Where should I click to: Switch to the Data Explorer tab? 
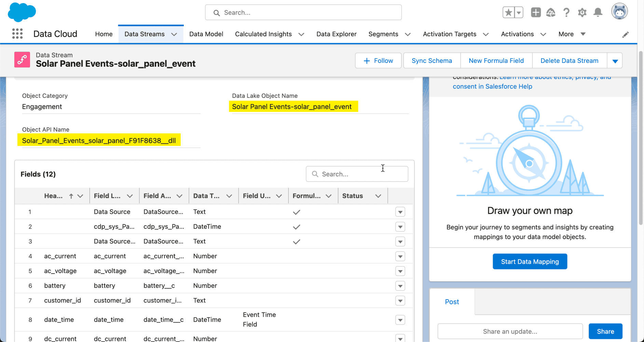pos(337,34)
